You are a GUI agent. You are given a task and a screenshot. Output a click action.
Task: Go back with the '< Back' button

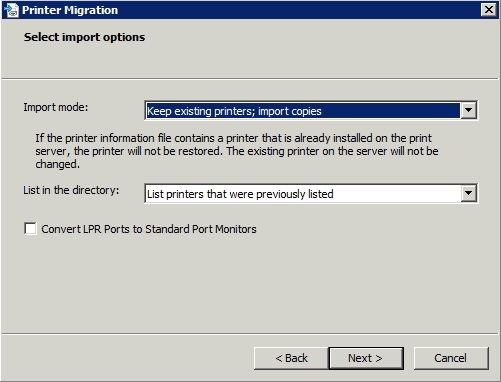click(291, 358)
